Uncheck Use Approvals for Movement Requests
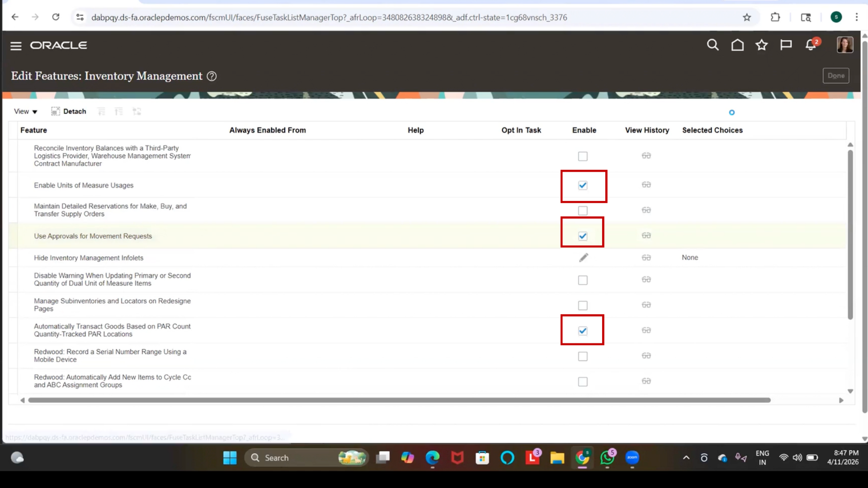The width and height of the screenshot is (868, 488). click(x=583, y=236)
